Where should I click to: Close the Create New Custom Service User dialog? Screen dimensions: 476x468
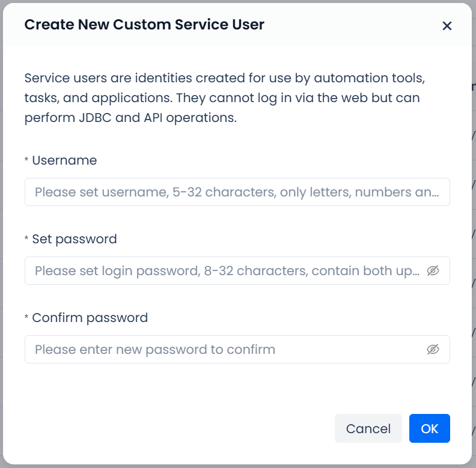(x=447, y=26)
